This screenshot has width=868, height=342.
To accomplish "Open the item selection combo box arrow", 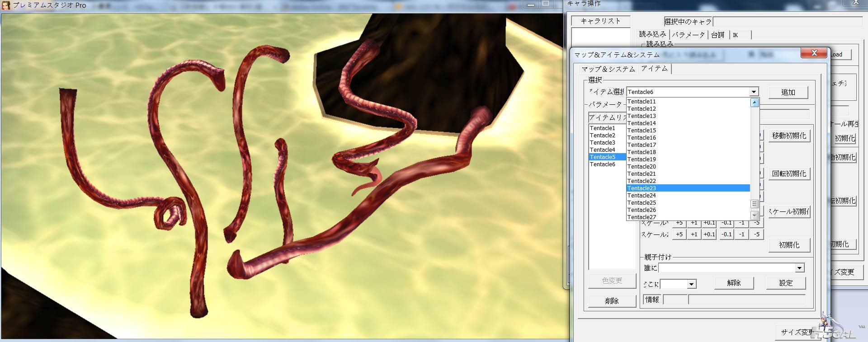I will (754, 92).
